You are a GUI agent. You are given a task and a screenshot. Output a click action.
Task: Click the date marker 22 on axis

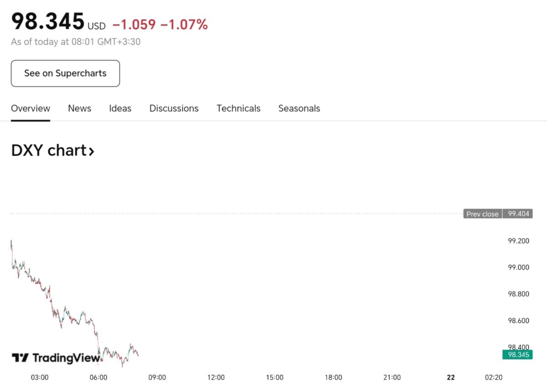coord(451,377)
